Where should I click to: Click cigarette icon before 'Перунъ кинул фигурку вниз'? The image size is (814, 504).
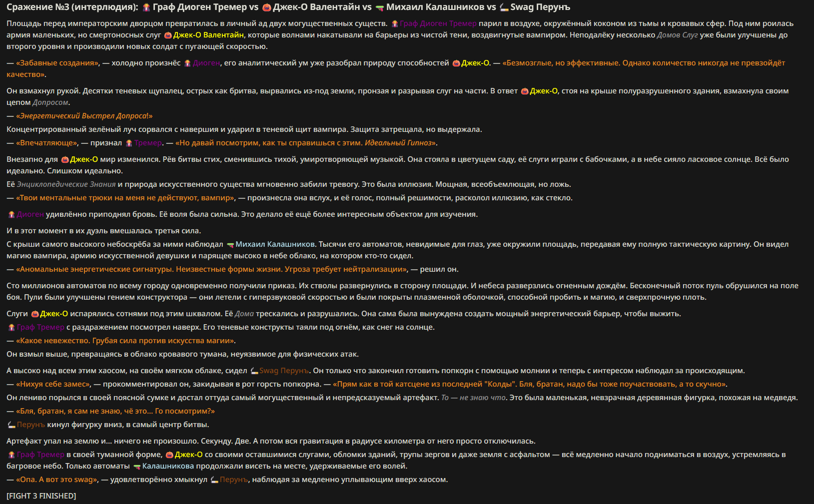pyautogui.click(x=11, y=425)
